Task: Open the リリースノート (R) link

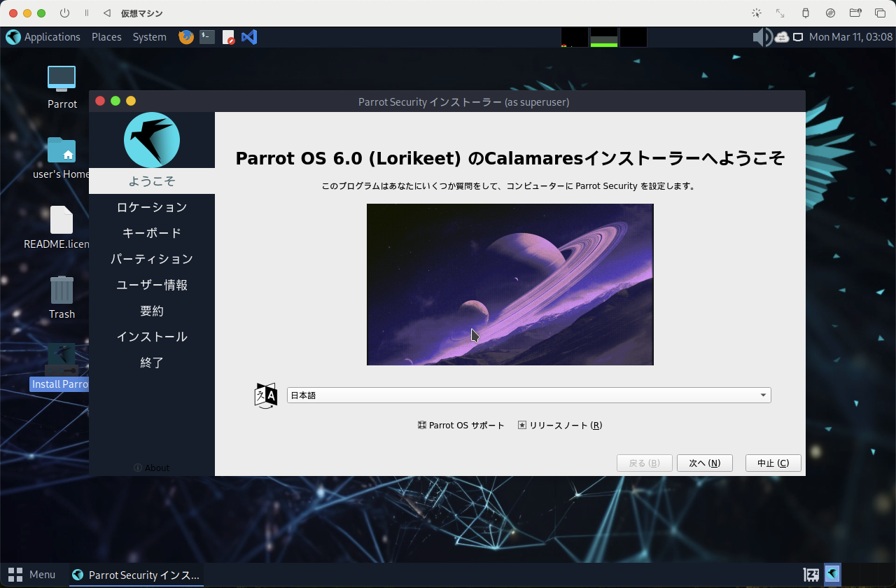Action: (560, 426)
